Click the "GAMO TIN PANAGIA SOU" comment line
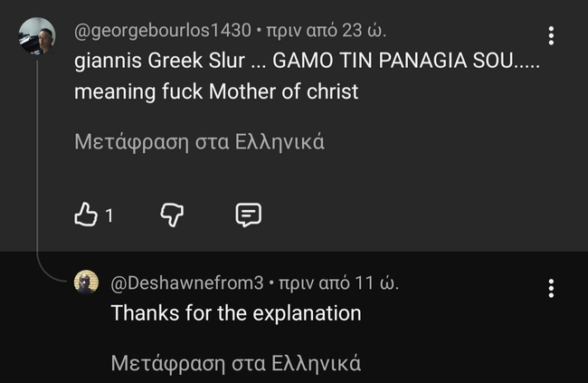Viewport: 588px width, 383px height. pos(407,62)
